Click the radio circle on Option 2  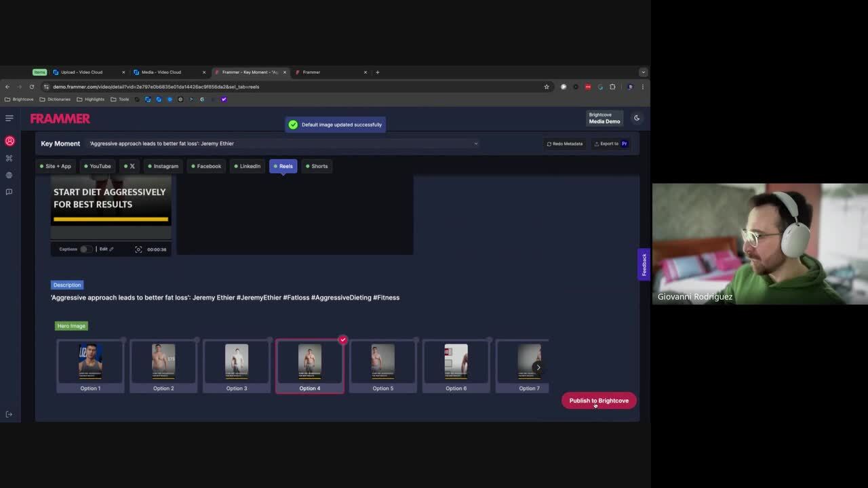pyautogui.click(x=197, y=340)
